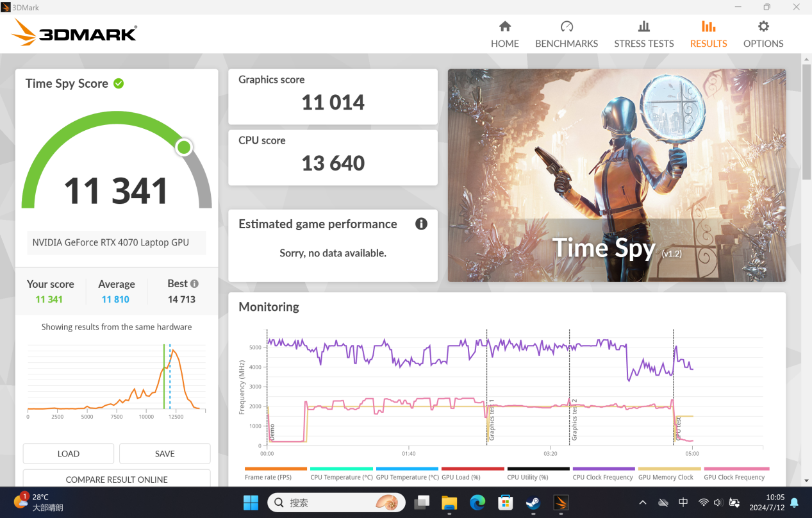Click the Time Spy artwork thumbnail
812x518 pixels.
pyautogui.click(x=617, y=176)
